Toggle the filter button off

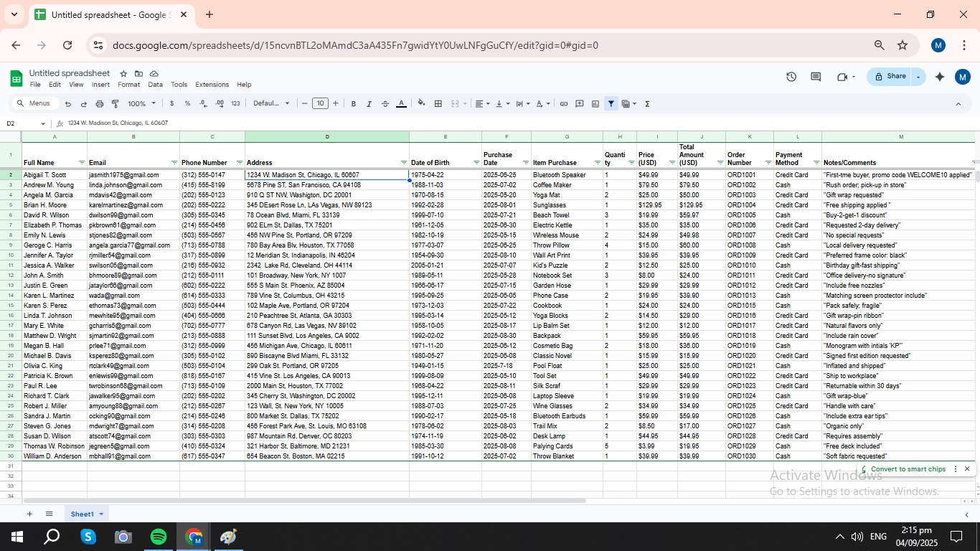pyautogui.click(x=611, y=104)
